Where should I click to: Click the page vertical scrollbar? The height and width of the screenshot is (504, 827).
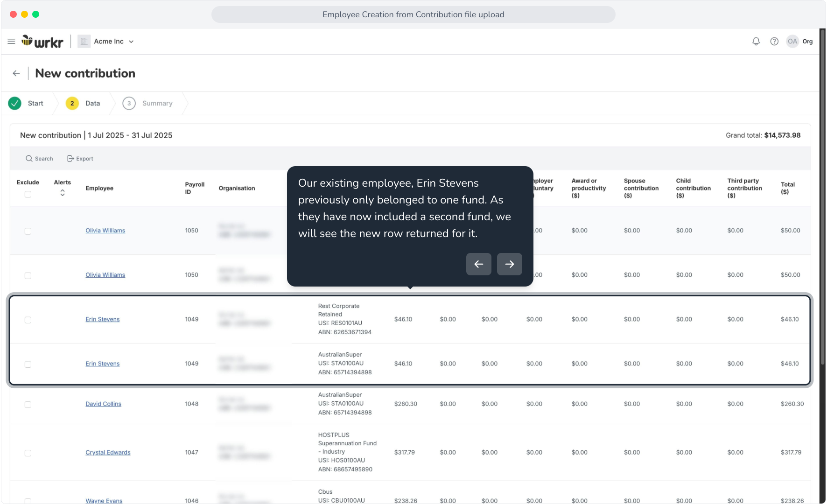[823, 196]
